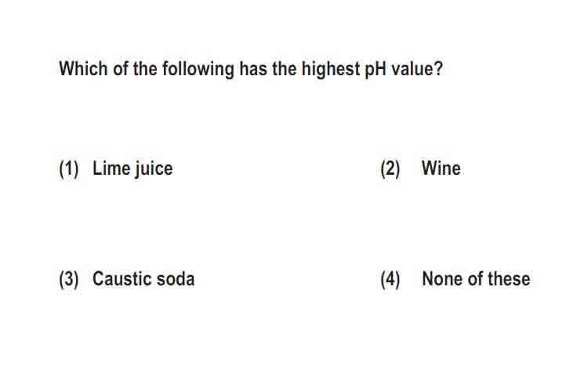Click the question text about pH value
Viewport: 588px width, 392px height.
point(251,70)
